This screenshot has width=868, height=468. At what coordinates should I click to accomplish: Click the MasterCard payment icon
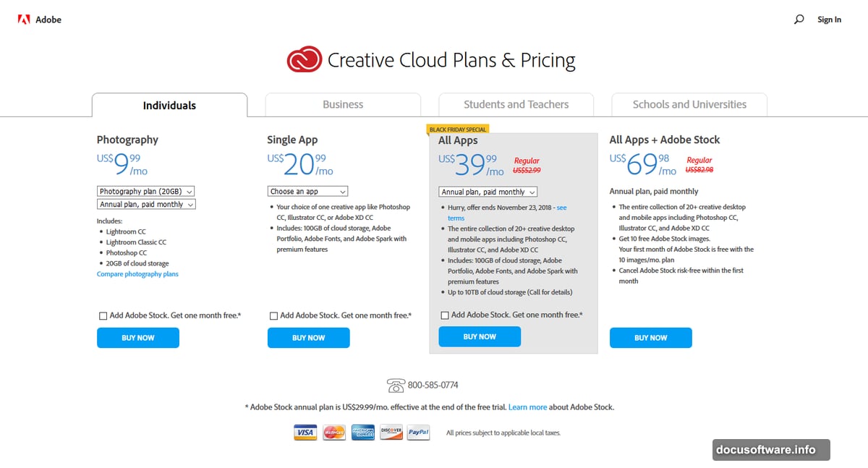[334, 433]
